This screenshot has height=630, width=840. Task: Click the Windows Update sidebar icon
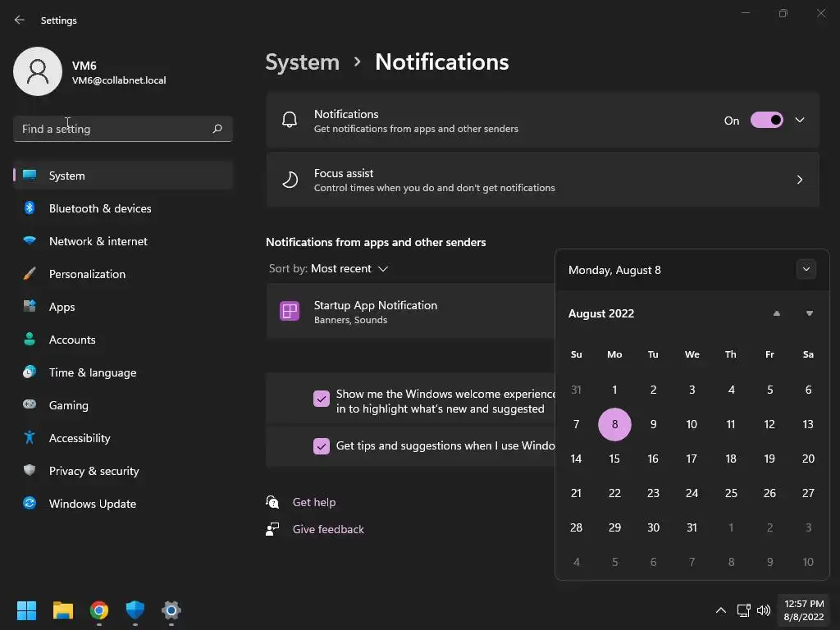pos(30,504)
